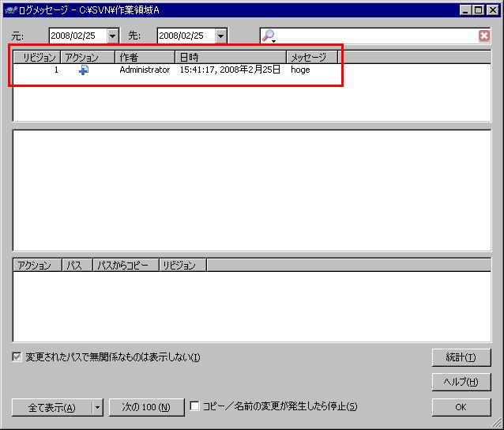Select the 15:41:17, 2008年2月25日 date cell
This screenshot has width=504, height=430.
[230, 70]
